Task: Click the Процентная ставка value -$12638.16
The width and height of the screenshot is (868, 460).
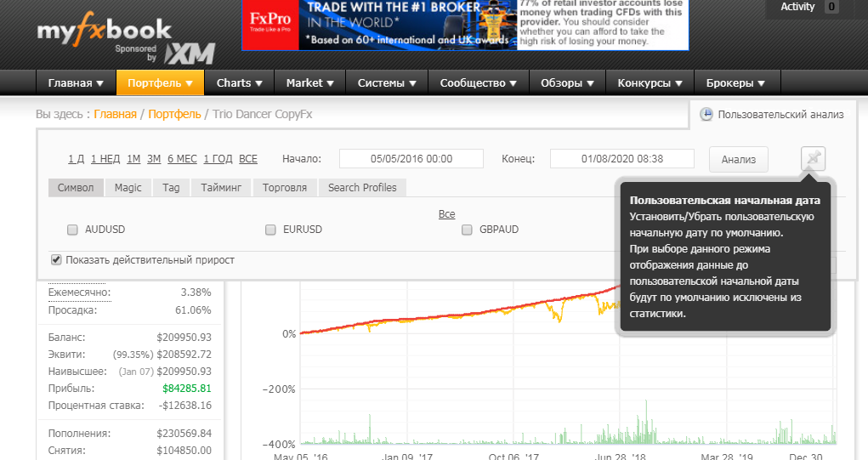Action: point(184,406)
